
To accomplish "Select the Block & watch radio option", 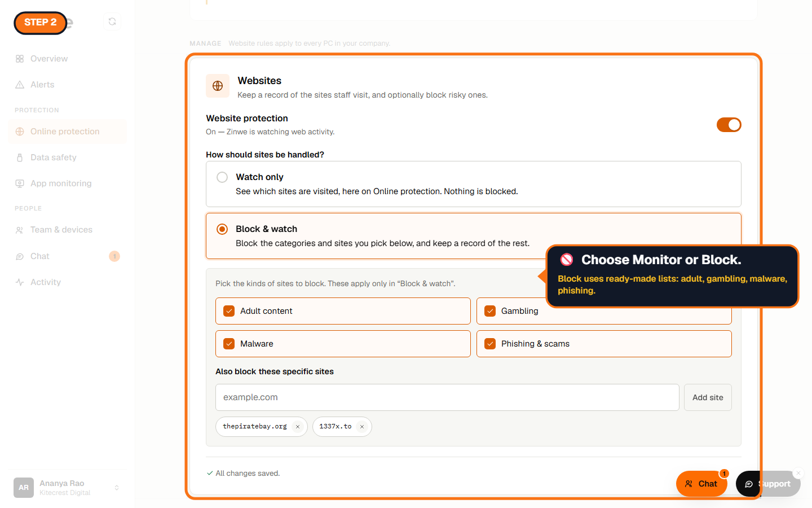I will click(x=222, y=229).
